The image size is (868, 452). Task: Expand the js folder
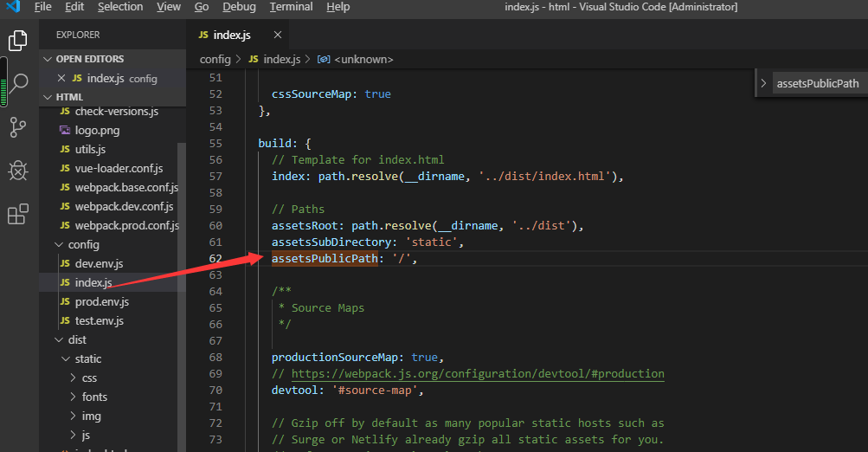pos(73,435)
